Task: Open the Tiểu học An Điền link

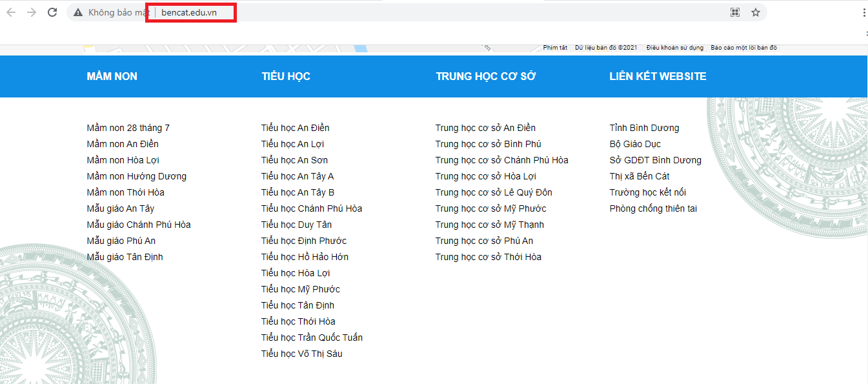Action: pos(296,128)
